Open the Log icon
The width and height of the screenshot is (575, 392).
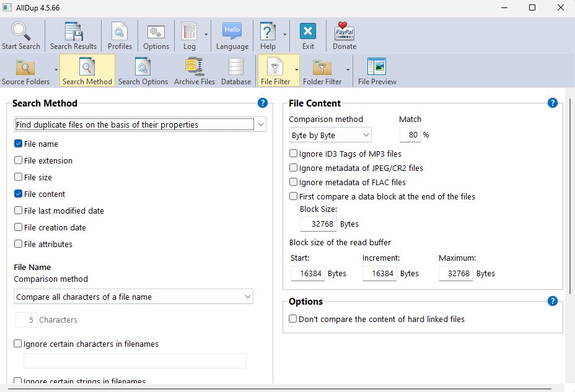[189, 31]
